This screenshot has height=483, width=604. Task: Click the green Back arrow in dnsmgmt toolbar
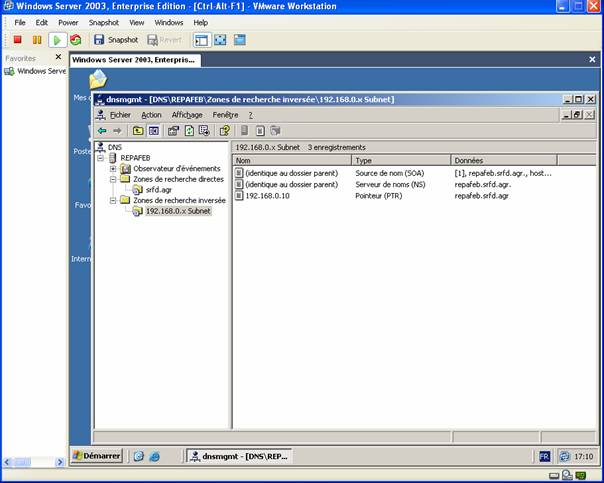pyautogui.click(x=102, y=131)
